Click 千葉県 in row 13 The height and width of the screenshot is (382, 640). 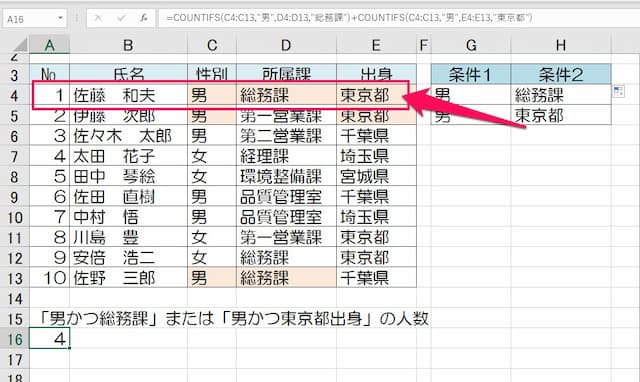(376, 278)
